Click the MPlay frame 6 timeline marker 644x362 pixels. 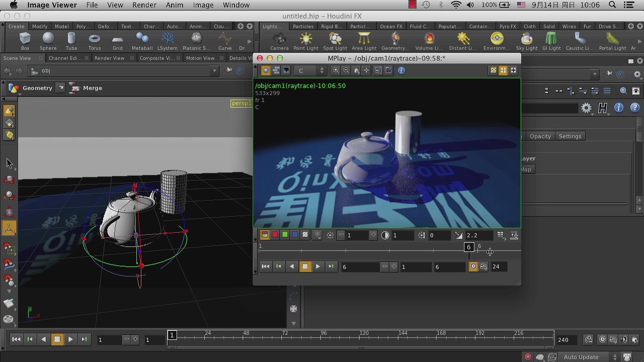[x=469, y=247]
